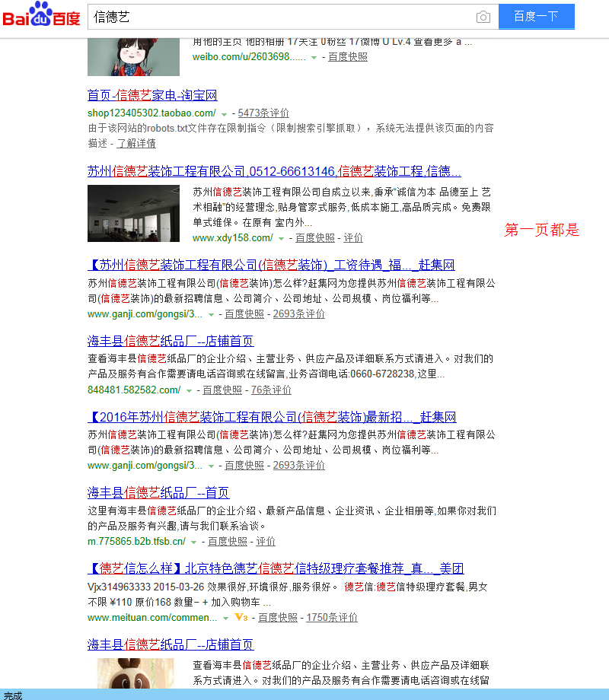Click 评价 next to www.xdy158.com
The height and width of the screenshot is (700, 609).
pyautogui.click(x=353, y=238)
